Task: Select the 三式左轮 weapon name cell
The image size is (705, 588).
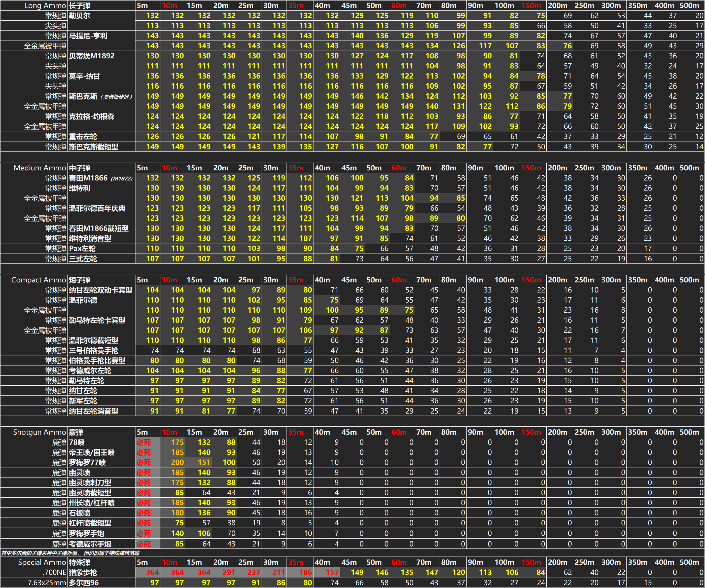Action: [101, 259]
